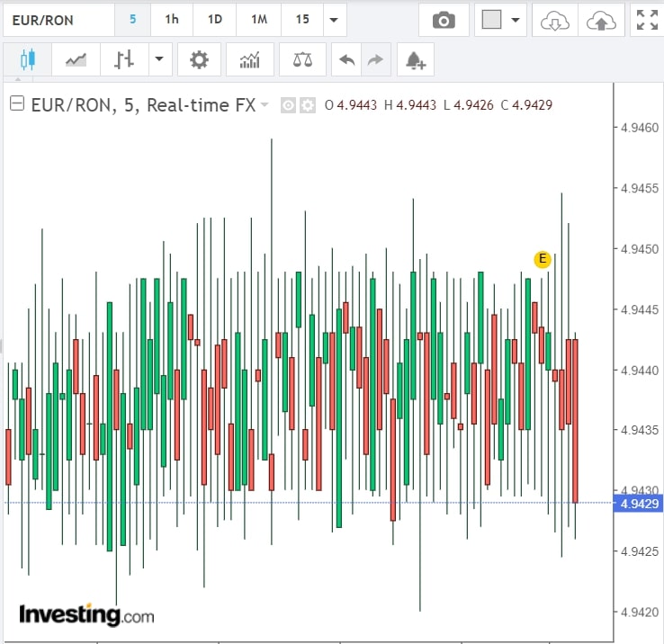The image size is (664, 644).
Task: Collapse the EUR/RON legend box
Action: coord(16,104)
